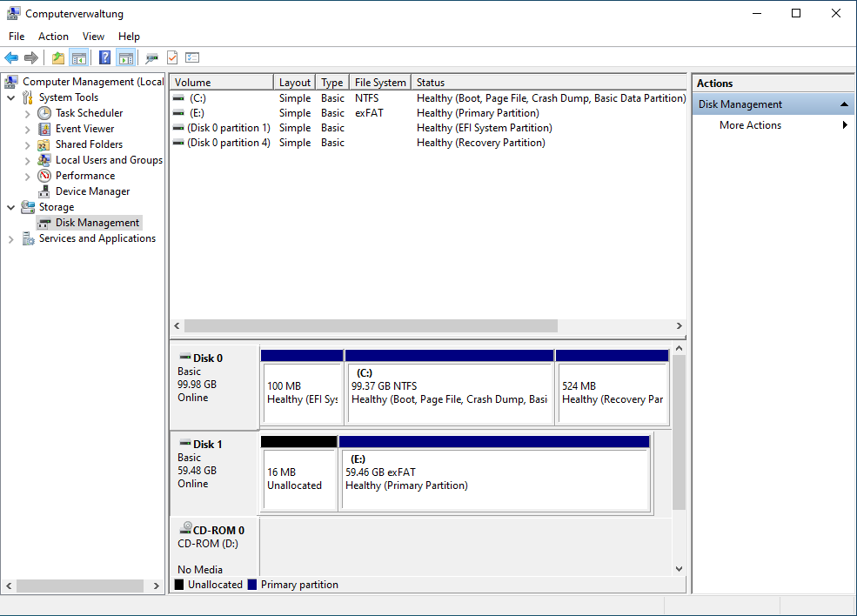The height and width of the screenshot is (616, 857).
Task: Toggle Show/Hide Console Tree toolbar button
Action: point(79,58)
